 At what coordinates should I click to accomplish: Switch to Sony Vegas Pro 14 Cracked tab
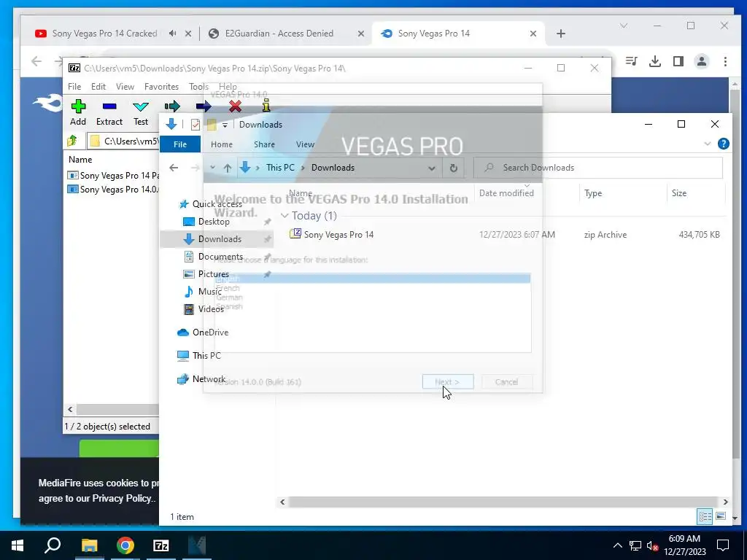(104, 34)
